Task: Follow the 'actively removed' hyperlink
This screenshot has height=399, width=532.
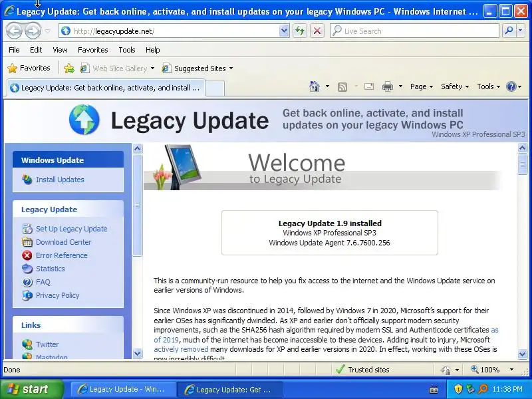Action: [181, 349]
